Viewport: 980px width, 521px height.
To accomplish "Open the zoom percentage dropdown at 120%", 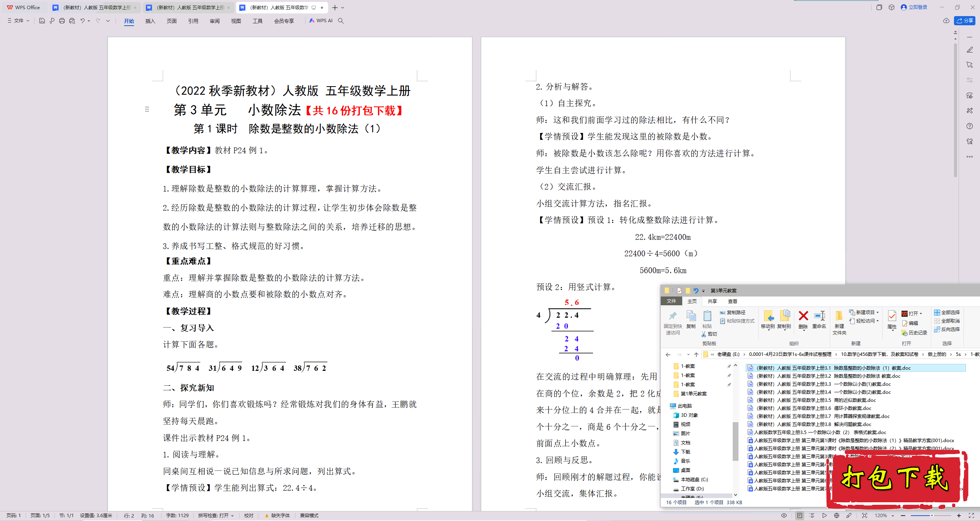I will [892, 516].
